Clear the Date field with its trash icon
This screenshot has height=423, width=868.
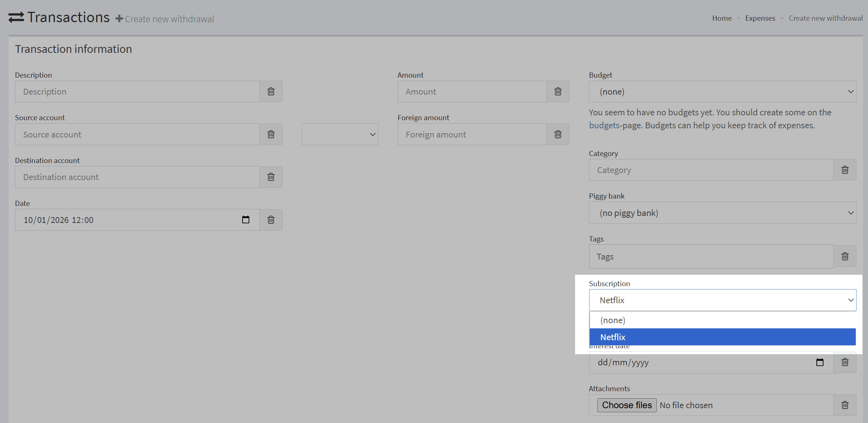[271, 220]
